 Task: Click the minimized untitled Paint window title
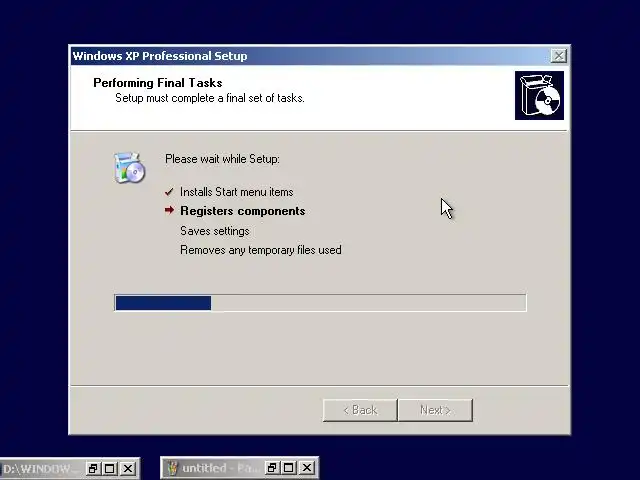[x=220, y=468]
